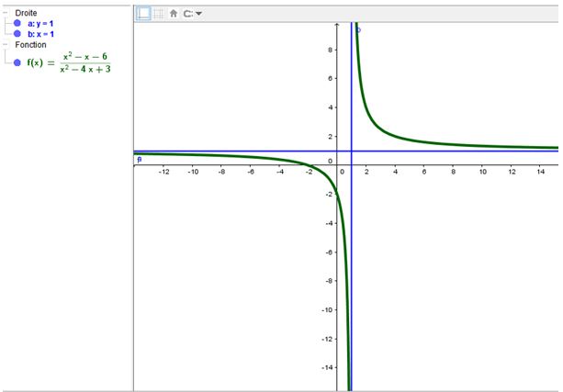Click the home standard view icon
563x392 pixels.
(173, 14)
